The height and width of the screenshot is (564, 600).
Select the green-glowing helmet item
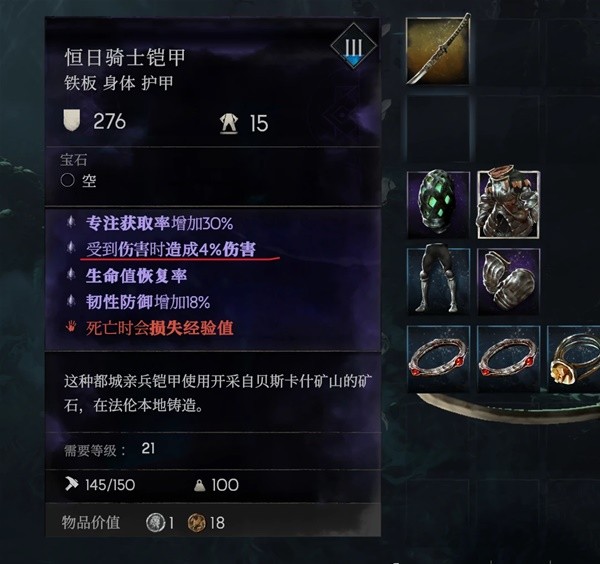tap(438, 205)
